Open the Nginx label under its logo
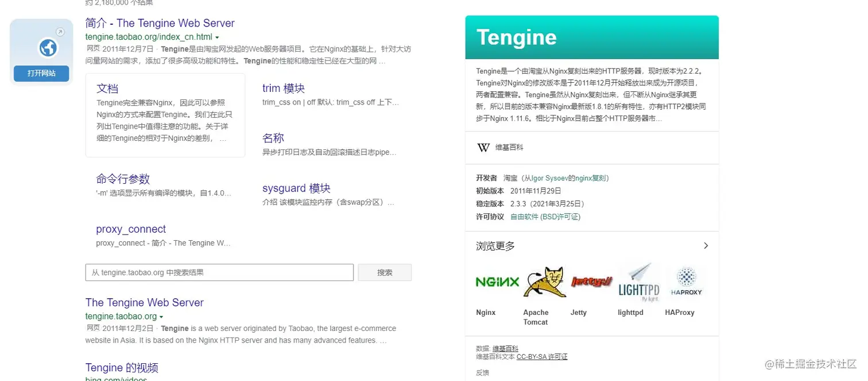The image size is (868, 381). 486,313
